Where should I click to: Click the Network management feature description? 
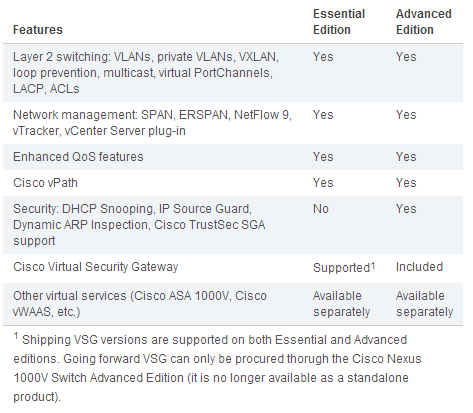152,123
